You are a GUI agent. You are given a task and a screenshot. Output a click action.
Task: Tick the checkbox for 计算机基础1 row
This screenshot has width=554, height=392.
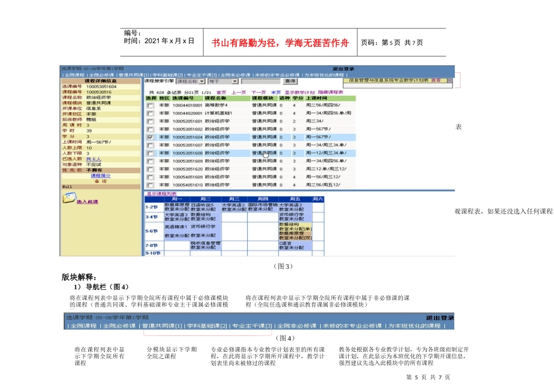[x=150, y=114]
